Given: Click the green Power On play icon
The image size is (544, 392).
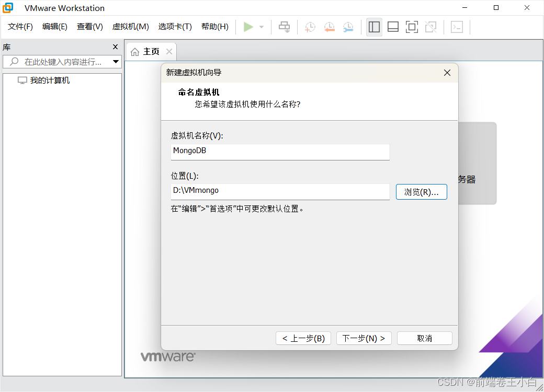Looking at the screenshot, I should pyautogui.click(x=248, y=27).
